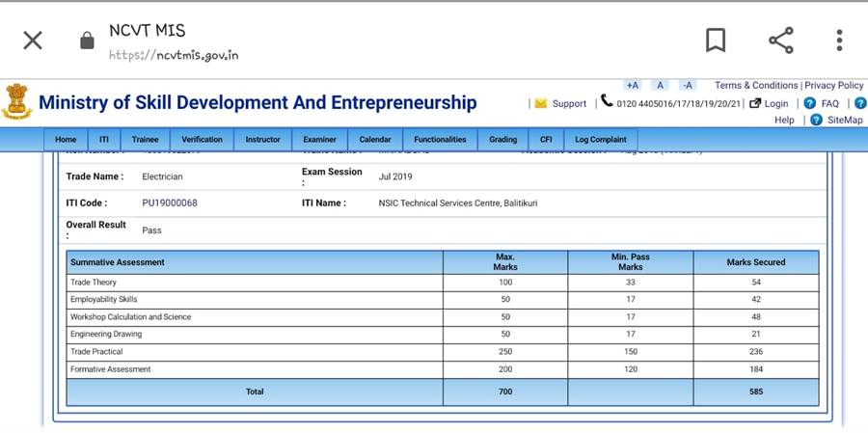Go to the Home menu
The image size is (868, 433).
click(x=66, y=140)
